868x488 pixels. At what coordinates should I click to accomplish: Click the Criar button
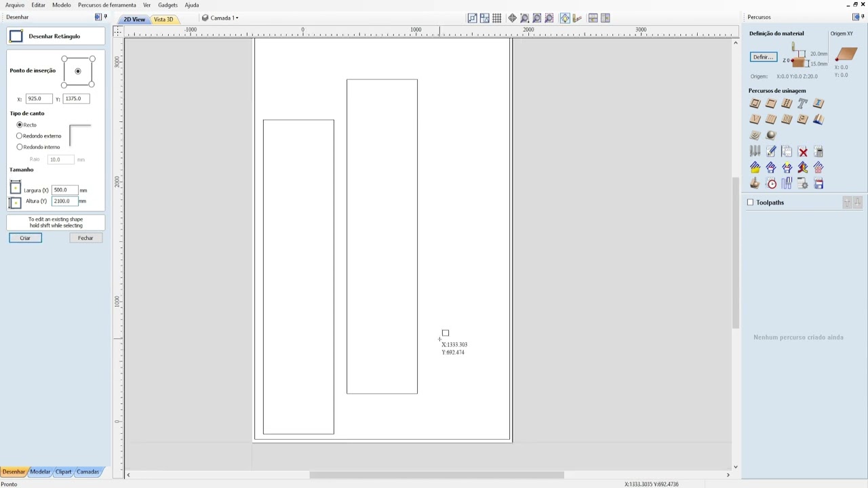[25, 238]
